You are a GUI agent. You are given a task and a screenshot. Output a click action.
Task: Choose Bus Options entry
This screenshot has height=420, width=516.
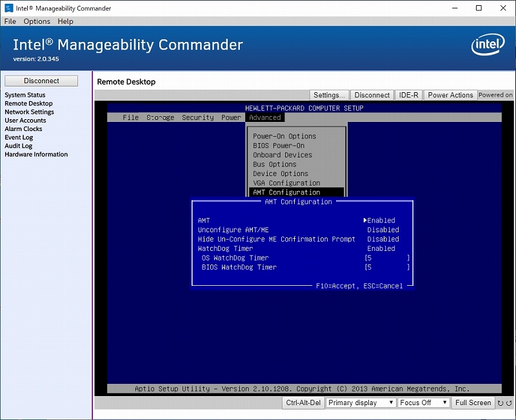click(x=275, y=165)
